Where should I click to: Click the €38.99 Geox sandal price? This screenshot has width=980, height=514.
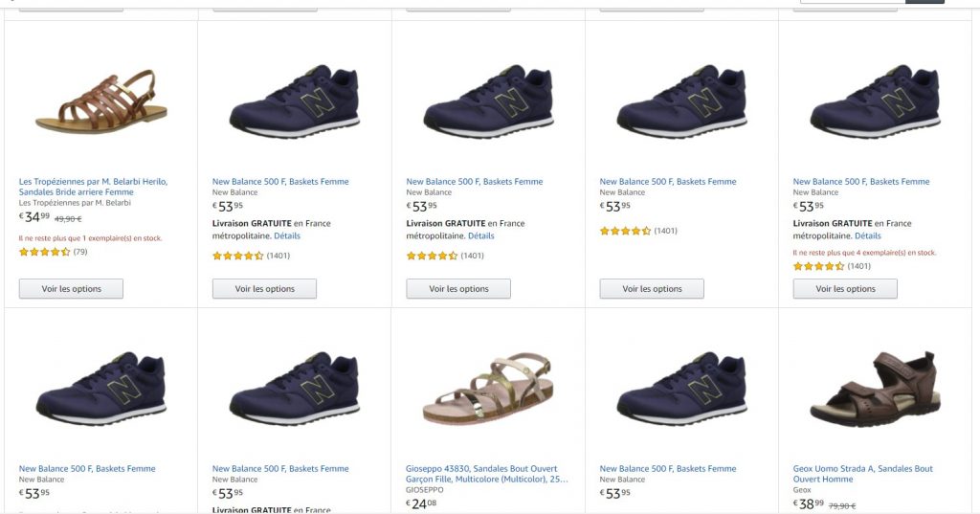pos(809,503)
